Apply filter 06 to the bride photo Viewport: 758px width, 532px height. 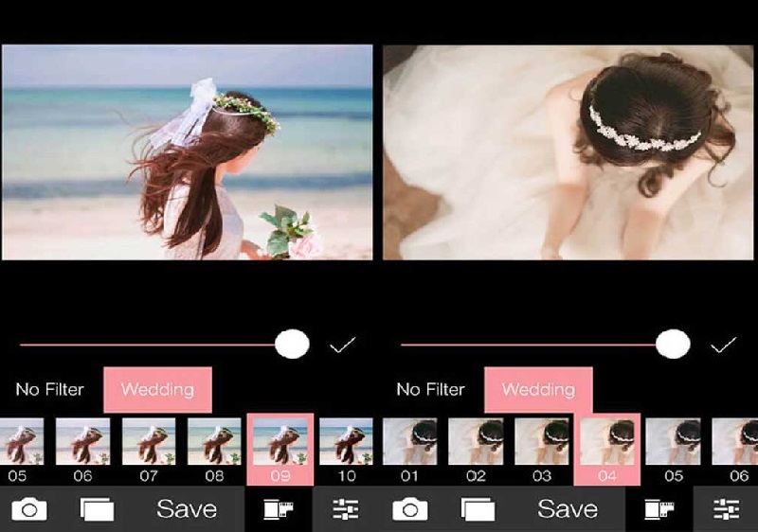(x=735, y=451)
